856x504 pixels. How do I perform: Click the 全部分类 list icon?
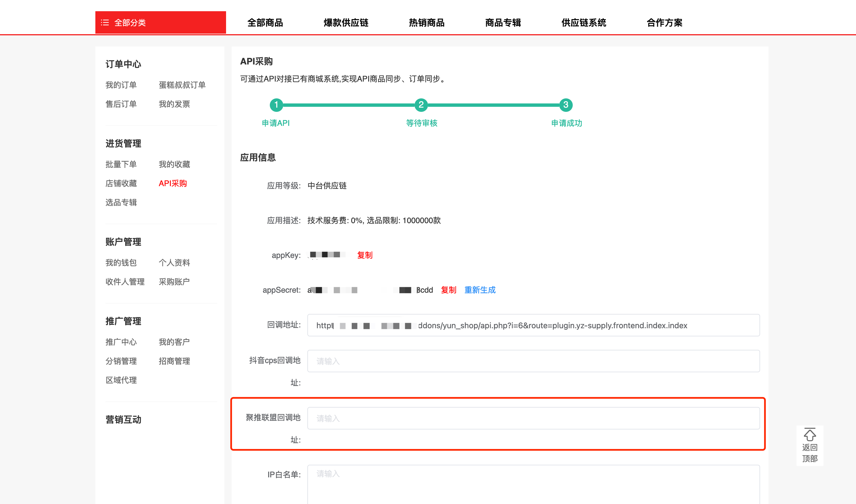click(x=105, y=23)
